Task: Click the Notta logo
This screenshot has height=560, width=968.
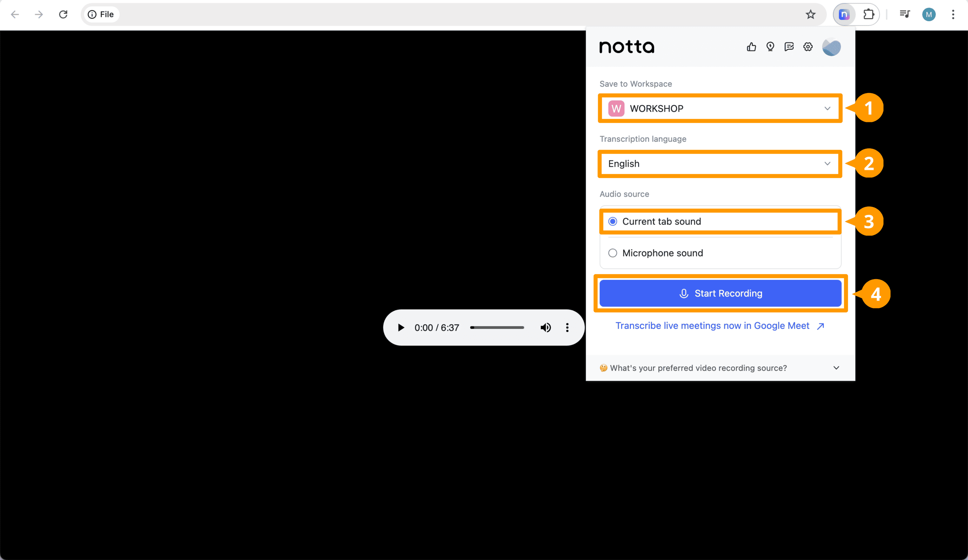Action: (x=627, y=47)
